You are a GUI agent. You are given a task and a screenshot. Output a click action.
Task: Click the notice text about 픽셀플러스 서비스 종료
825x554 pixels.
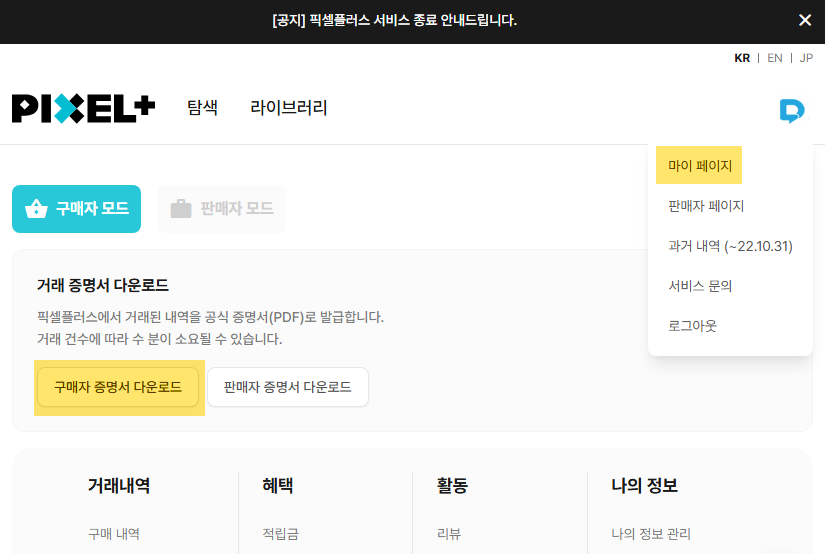tap(395, 21)
